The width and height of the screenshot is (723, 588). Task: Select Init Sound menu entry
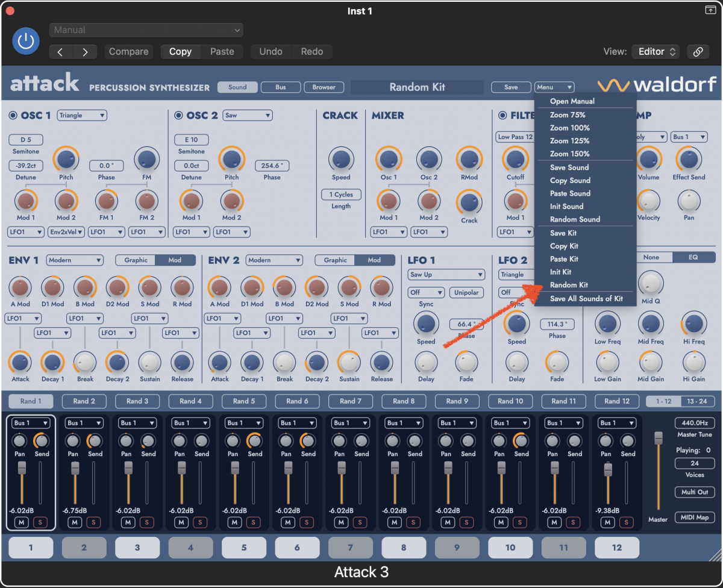pos(566,206)
